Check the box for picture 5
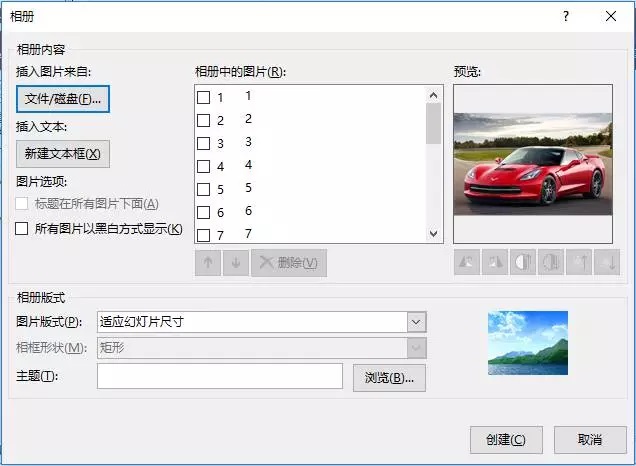Screen dimensions: 636x466 [x=203, y=189]
